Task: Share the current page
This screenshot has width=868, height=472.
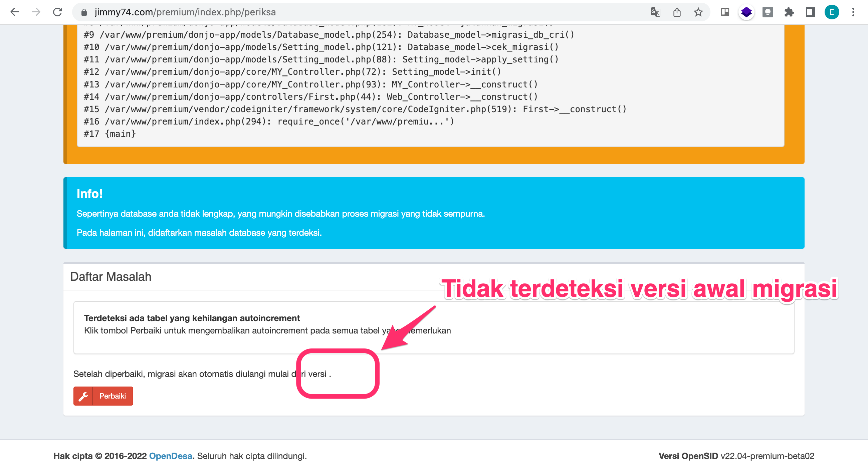Action: pyautogui.click(x=677, y=12)
